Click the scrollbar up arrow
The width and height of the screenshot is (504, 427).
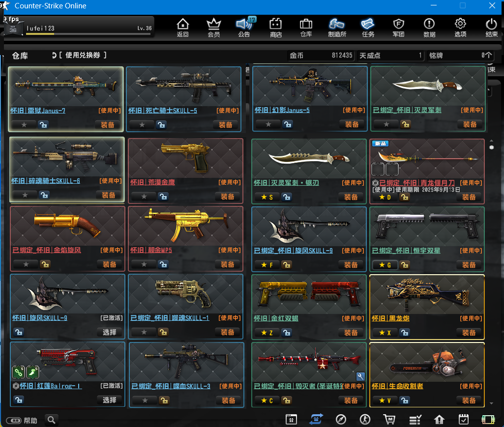[x=492, y=141]
